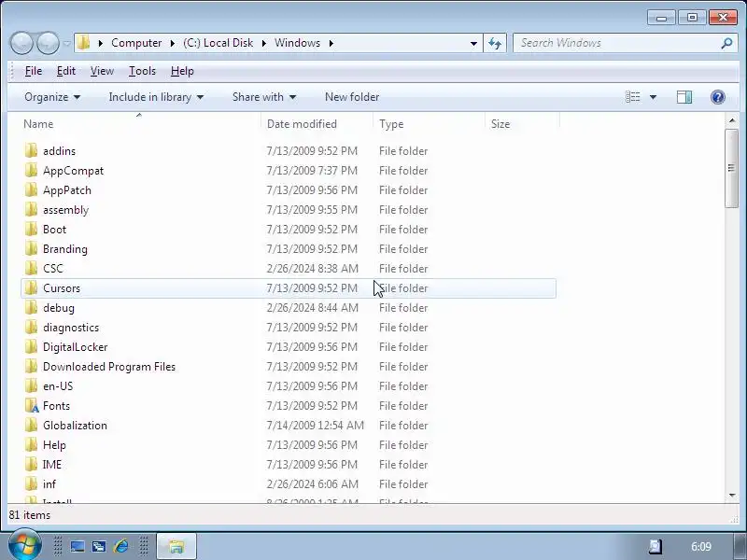Select the Fonts folder icon

coord(32,406)
